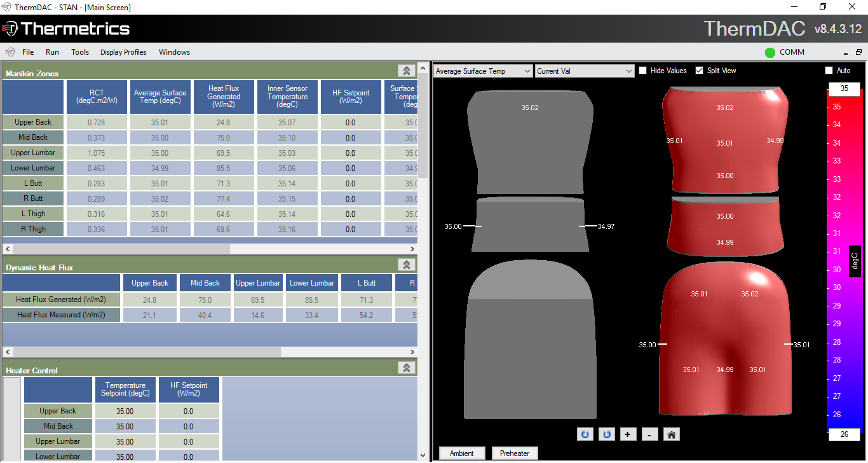Screen dimensions: 868x463
Task: Click the green COMM status indicator
Action: coord(770,52)
